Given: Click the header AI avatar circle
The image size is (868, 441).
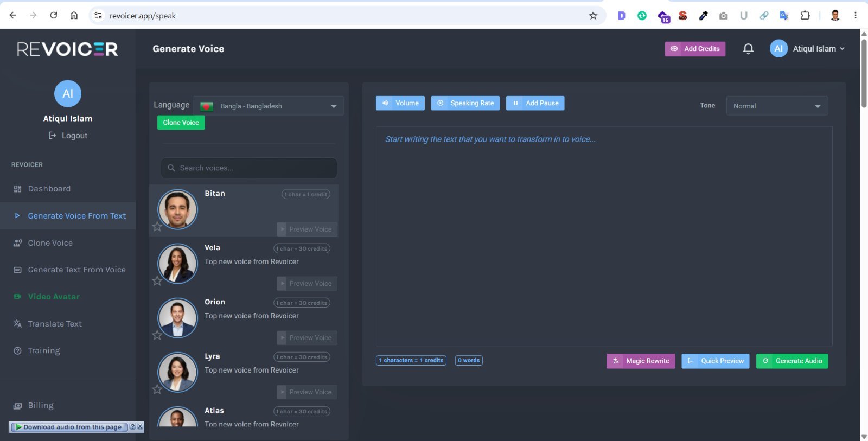Looking at the screenshot, I should coord(778,49).
